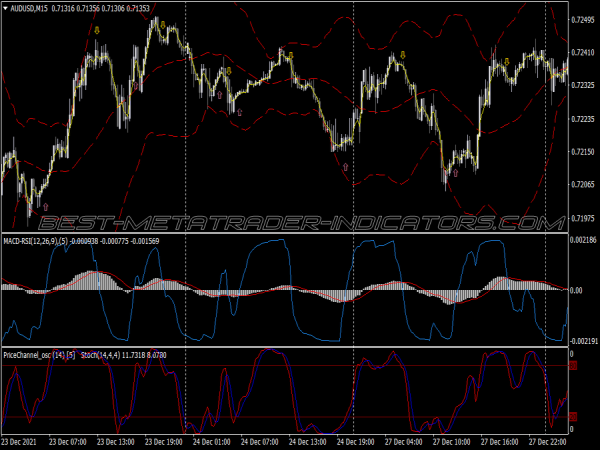Select the pink up arrow between 23 Dec 13:00 and 19:00
The width and height of the screenshot is (600, 450).
[135, 85]
